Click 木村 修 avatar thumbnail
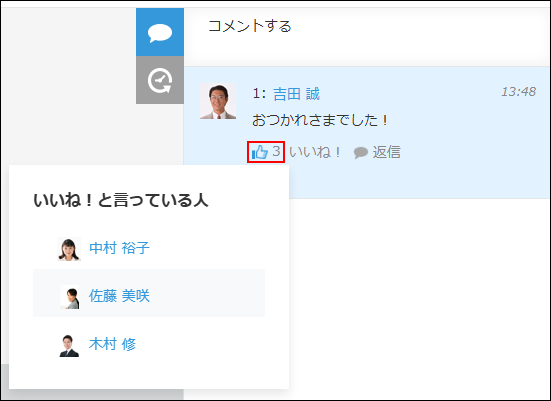Screen dimensions: 551x401 pyautogui.click(x=69, y=346)
